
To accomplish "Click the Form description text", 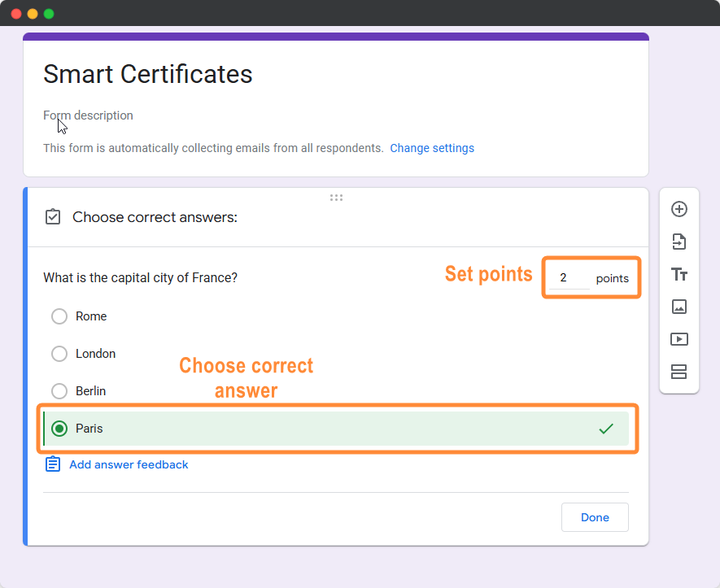I will (x=88, y=115).
